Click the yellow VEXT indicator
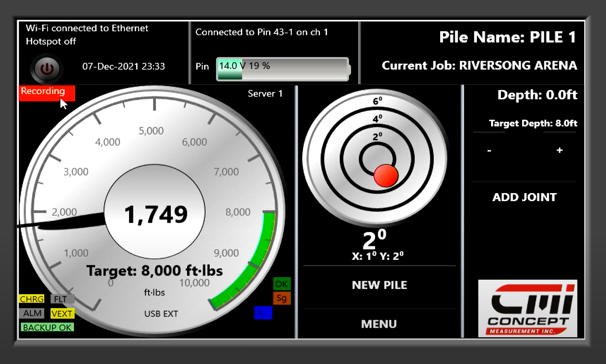Image resolution: width=606 pixels, height=364 pixels. point(63,313)
